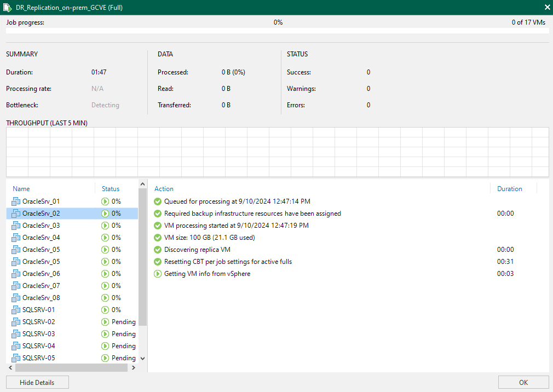Image resolution: width=553 pixels, height=392 pixels.
Task: Click the pending status icon for SQLSRV-02
Action: click(105, 322)
